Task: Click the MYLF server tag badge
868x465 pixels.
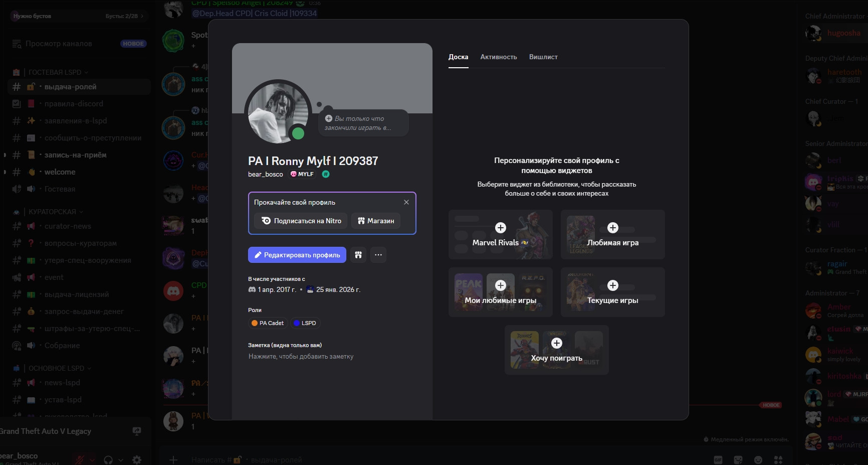Action: (x=302, y=174)
